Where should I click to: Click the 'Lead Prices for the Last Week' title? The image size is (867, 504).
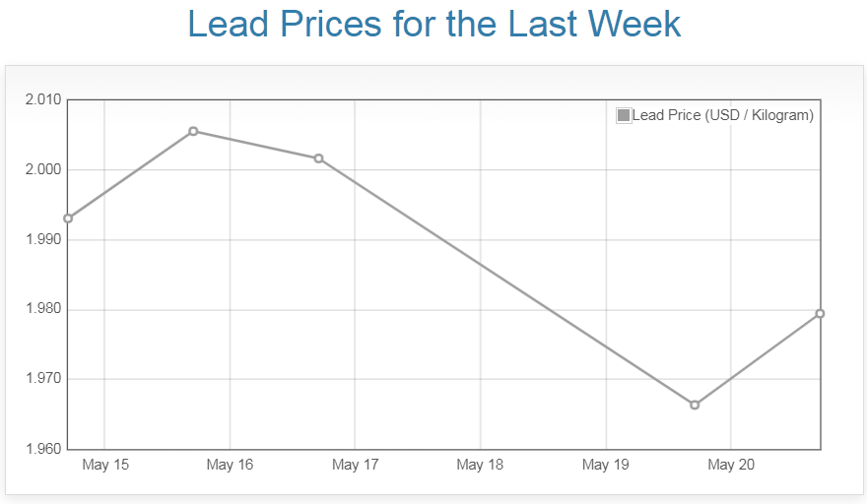pos(433,24)
